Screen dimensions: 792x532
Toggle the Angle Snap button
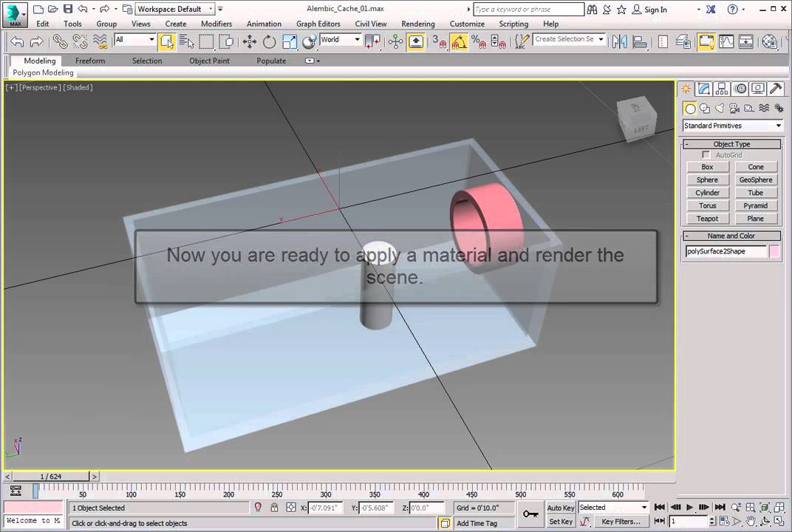pyautogui.click(x=459, y=41)
